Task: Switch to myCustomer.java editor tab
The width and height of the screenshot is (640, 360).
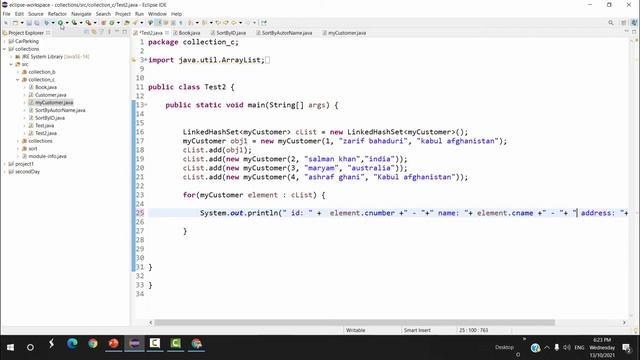Action: [344, 33]
